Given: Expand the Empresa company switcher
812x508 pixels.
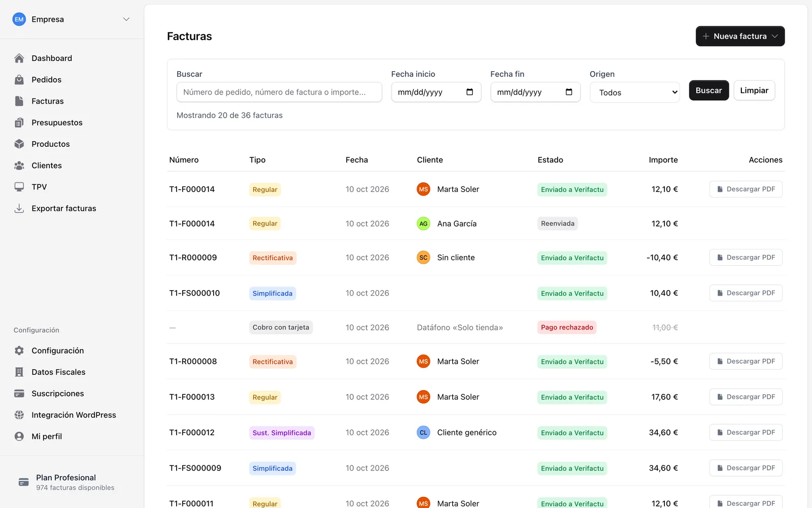Looking at the screenshot, I should tap(126, 19).
